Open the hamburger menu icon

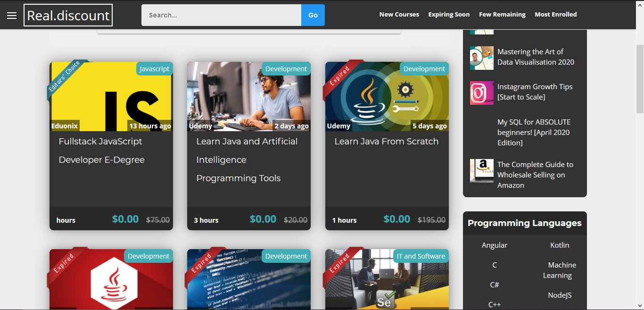pos(12,16)
